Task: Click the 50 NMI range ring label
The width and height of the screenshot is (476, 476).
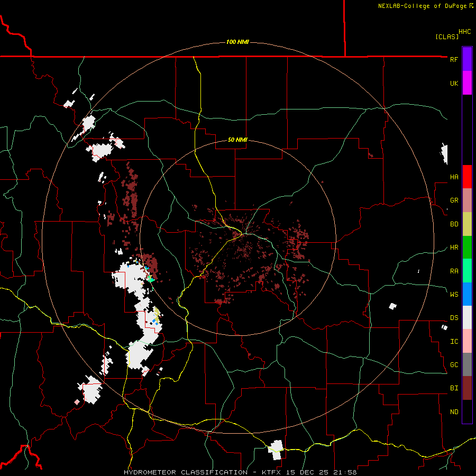Action: 237,140
